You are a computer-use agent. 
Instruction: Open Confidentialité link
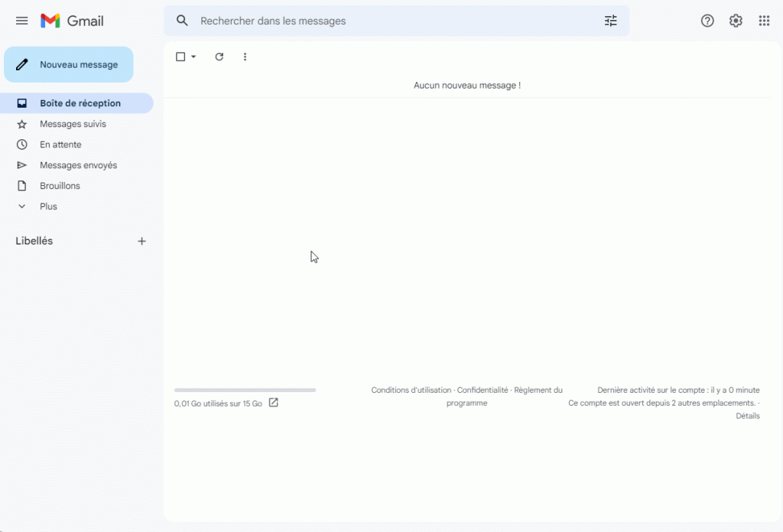coord(482,391)
